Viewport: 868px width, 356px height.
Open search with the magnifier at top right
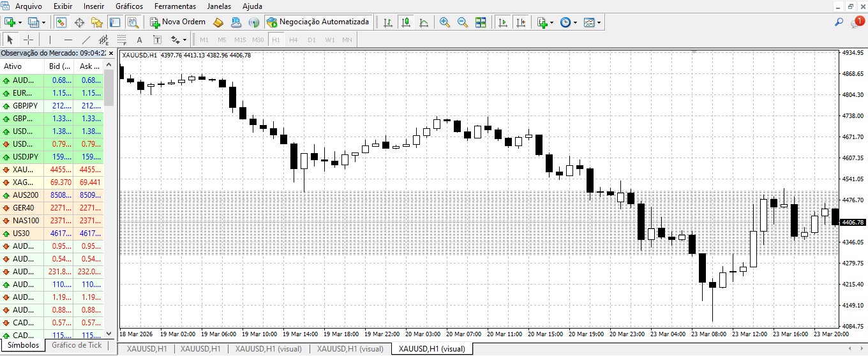839,22
